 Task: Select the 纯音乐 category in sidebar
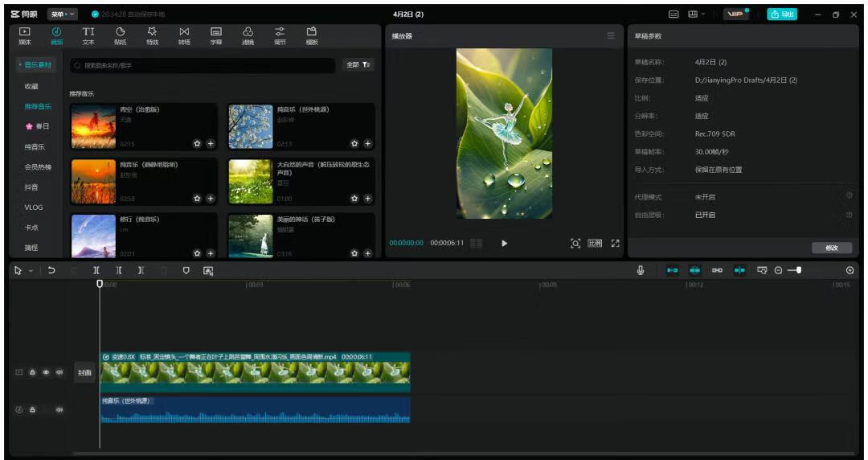tap(35, 147)
